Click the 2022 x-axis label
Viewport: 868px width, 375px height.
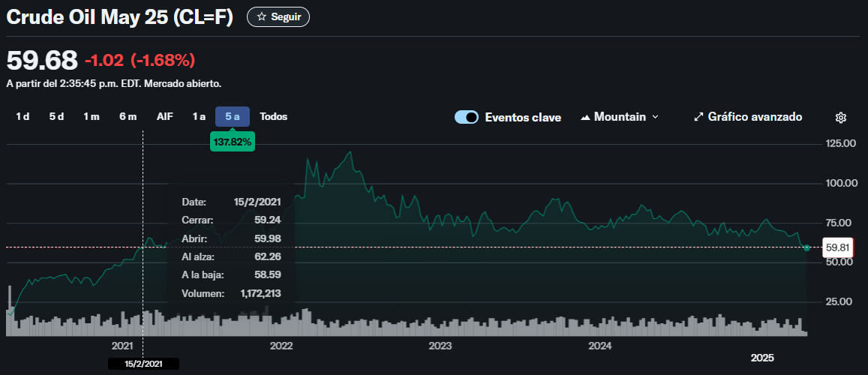[281, 346]
